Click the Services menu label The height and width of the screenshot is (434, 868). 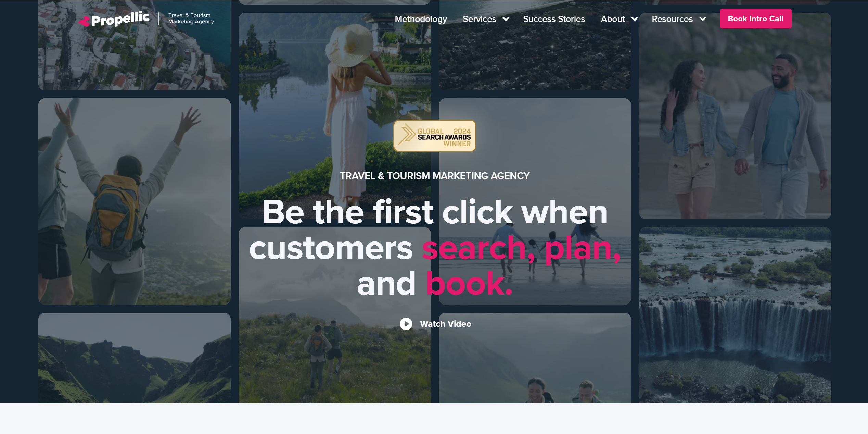479,19
